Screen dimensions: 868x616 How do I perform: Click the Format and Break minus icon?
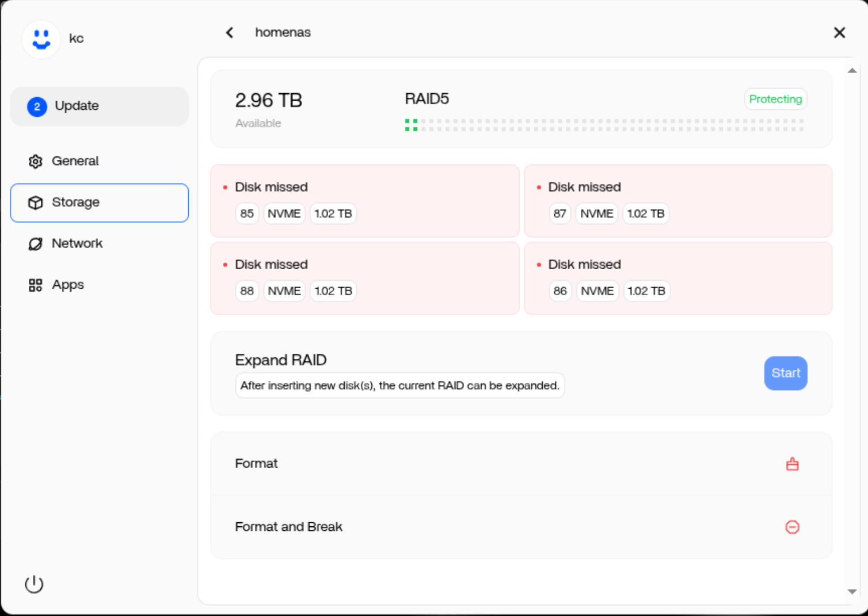tap(792, 527)
